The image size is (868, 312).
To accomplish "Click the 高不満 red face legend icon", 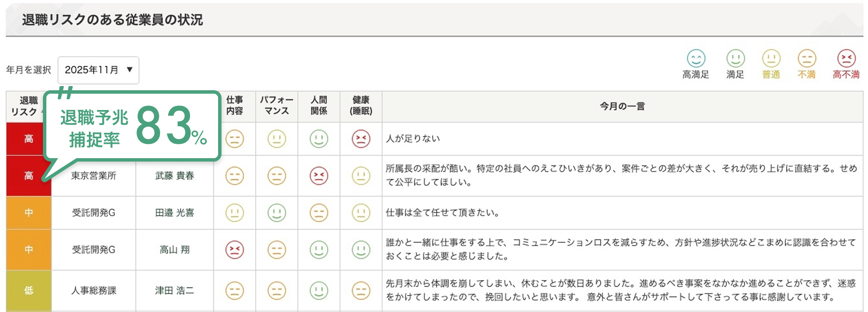I will click(846, 58).
